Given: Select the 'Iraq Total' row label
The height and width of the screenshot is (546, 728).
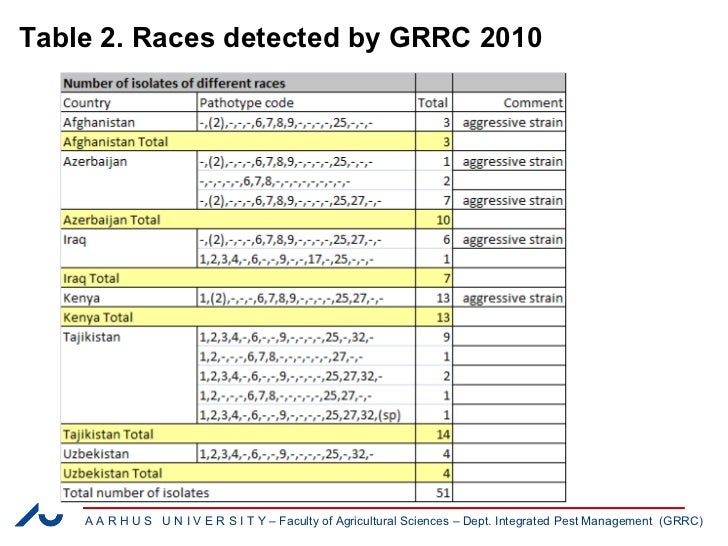Looking at the screenshot, I should coord(91,279).
